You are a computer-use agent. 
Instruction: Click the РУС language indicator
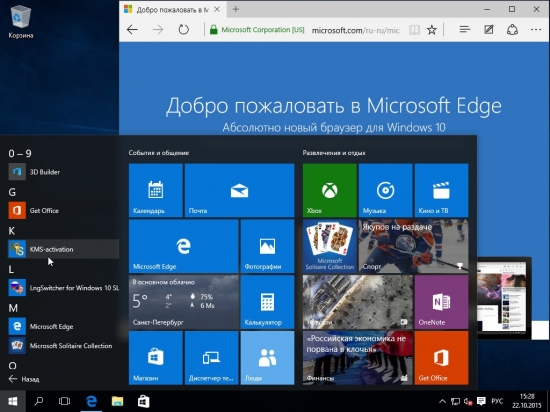point(497,401)
